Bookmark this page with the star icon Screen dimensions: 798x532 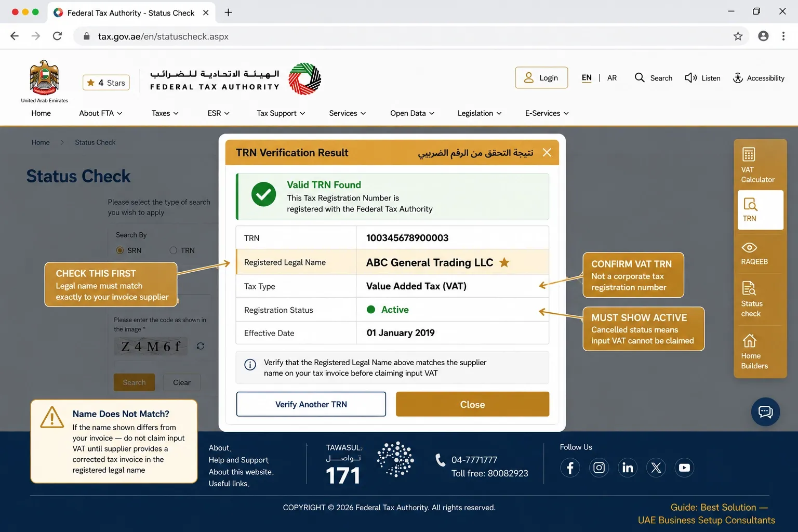point(738,36)
